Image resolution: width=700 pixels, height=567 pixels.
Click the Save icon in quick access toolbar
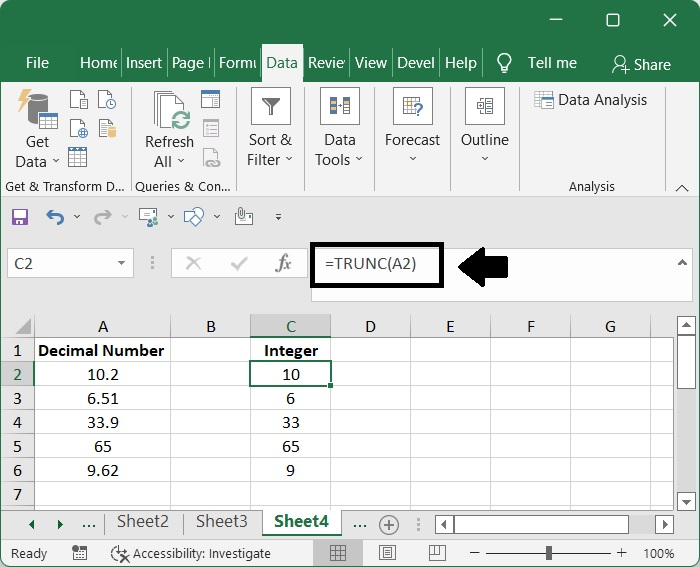point(20,216)
